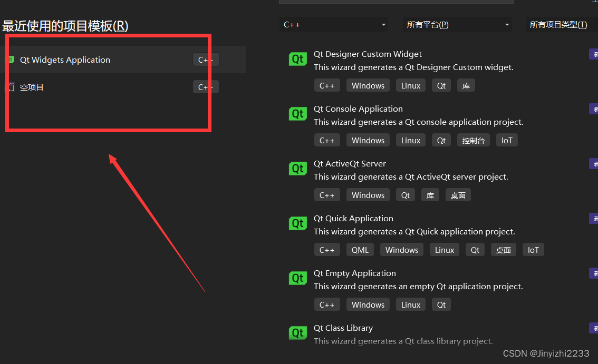Open the C++ language filter dropdown

click(334, 24)
